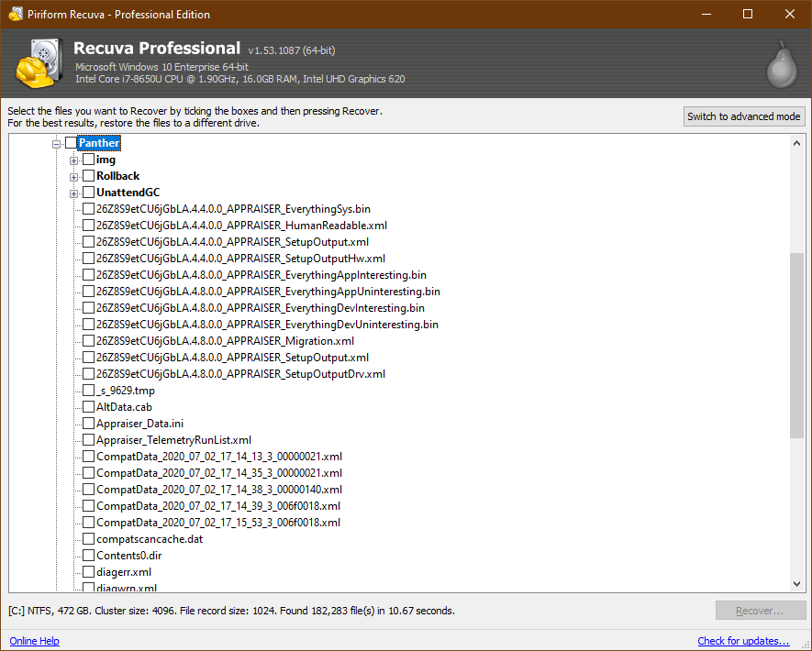812x651 pixels.
Task: Check the 4.8.0.0_APPRAISER_Migration.xml box
Action: [89, 341]
